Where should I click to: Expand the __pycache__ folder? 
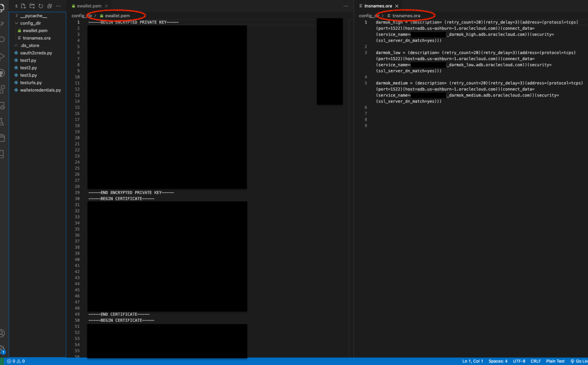pyautogui.click(x=33, y=16)
